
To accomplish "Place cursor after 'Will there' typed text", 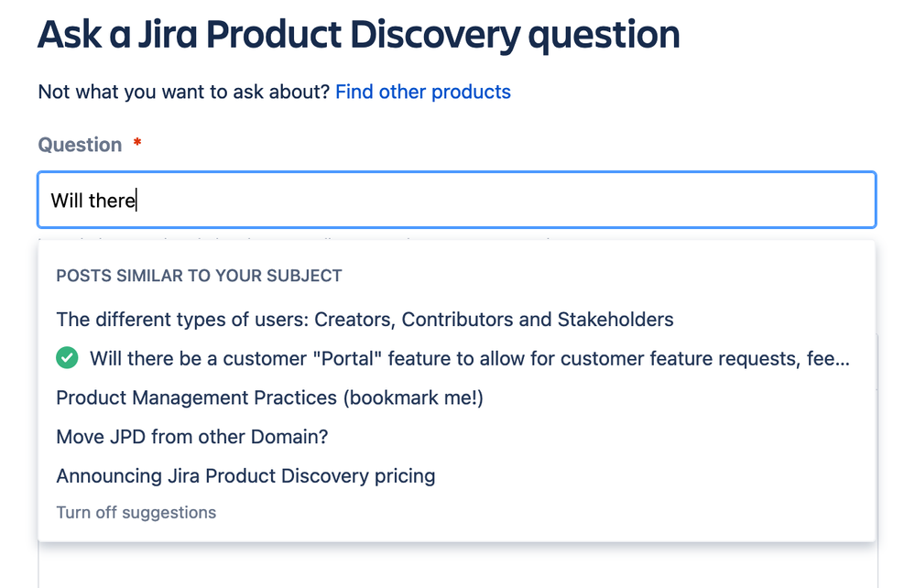I will coord(137,201).
